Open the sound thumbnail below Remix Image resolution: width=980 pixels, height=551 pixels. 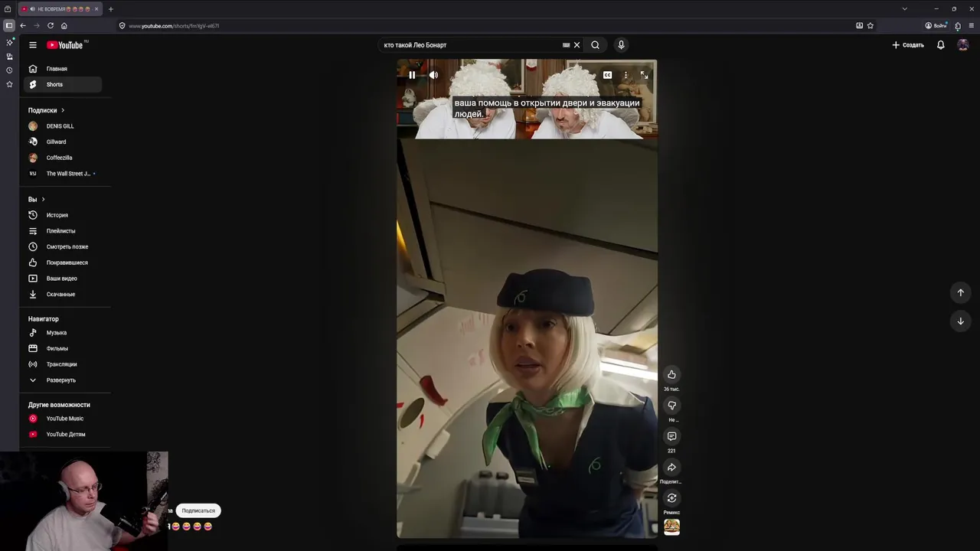(x=671, y=527)
